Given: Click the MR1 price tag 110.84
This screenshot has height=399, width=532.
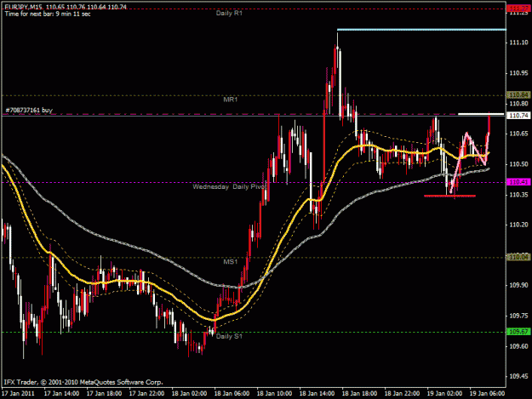Looking at the screenshot, I should (518, 95).
